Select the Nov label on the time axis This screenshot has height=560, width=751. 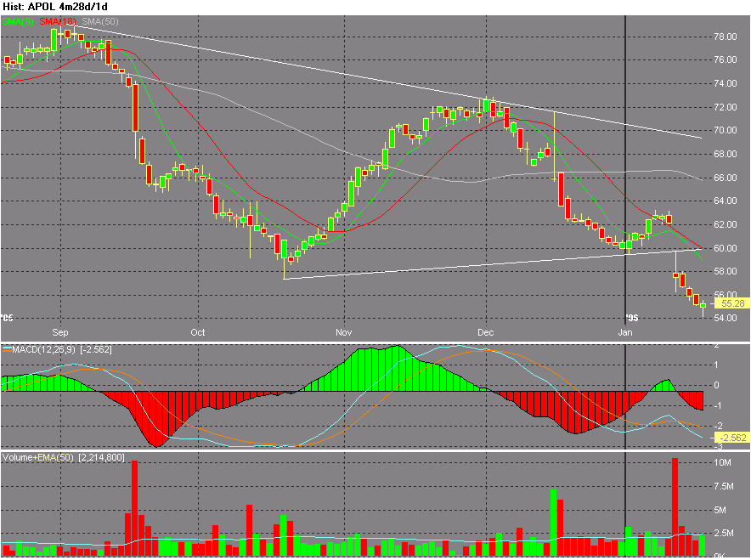tap(343, 332)
